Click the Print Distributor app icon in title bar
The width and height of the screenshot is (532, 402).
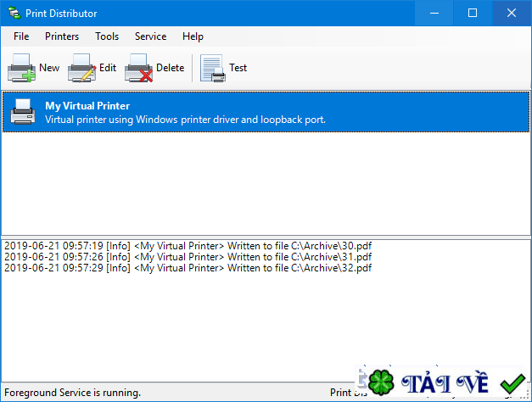click(14, 14)
